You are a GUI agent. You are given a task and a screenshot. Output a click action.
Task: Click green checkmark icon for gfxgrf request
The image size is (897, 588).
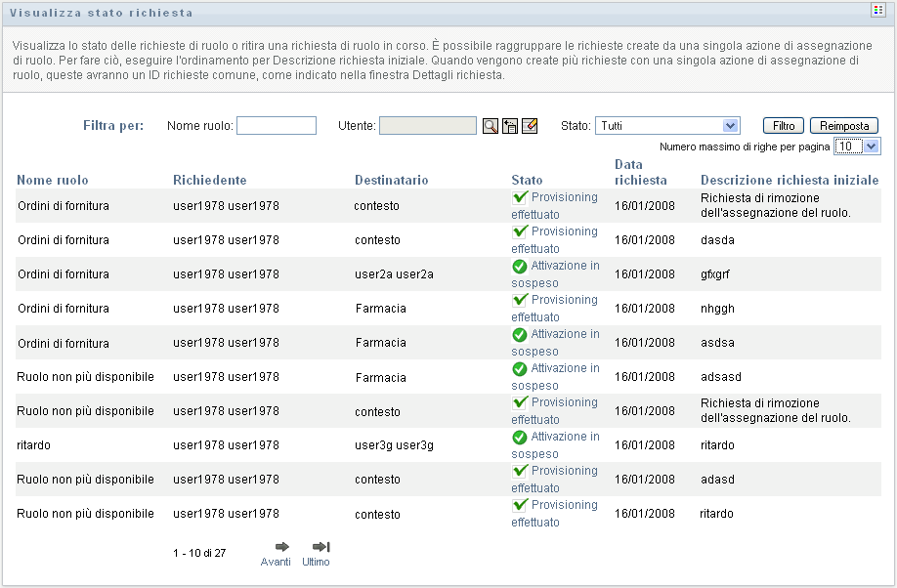[520, 266]
